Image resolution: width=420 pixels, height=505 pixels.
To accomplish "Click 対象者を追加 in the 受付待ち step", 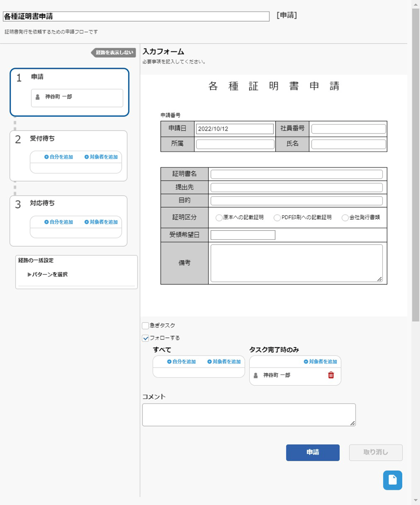I will tap(101, 157).
